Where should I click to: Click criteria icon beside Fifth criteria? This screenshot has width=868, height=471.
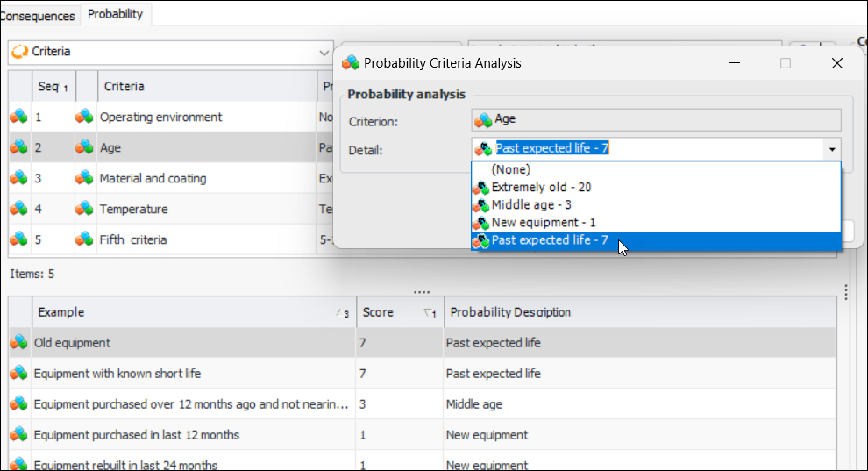coord(85,239)
